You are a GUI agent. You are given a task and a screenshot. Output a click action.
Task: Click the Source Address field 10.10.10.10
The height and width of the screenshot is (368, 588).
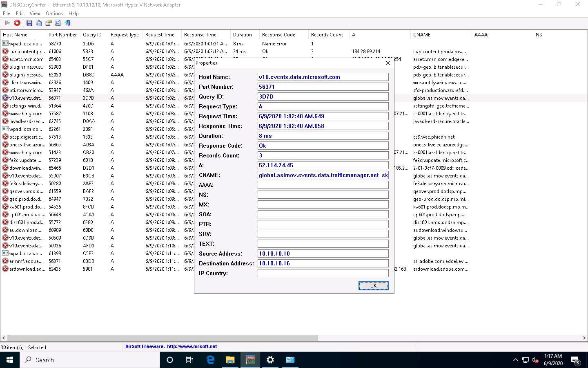[323, 254]
